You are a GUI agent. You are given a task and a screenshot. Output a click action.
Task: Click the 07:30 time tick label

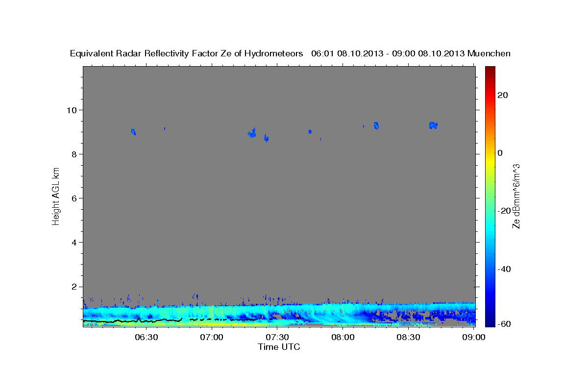tap(278, 337)
